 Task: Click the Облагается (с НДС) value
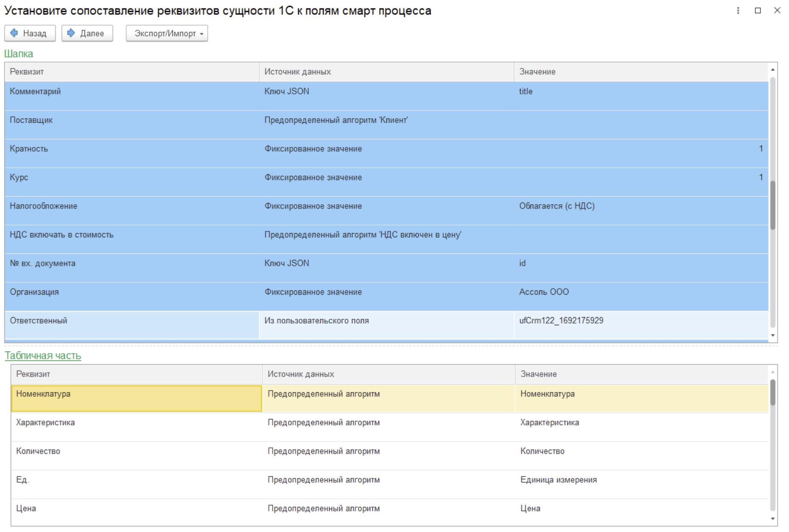(x=641, y=211)
